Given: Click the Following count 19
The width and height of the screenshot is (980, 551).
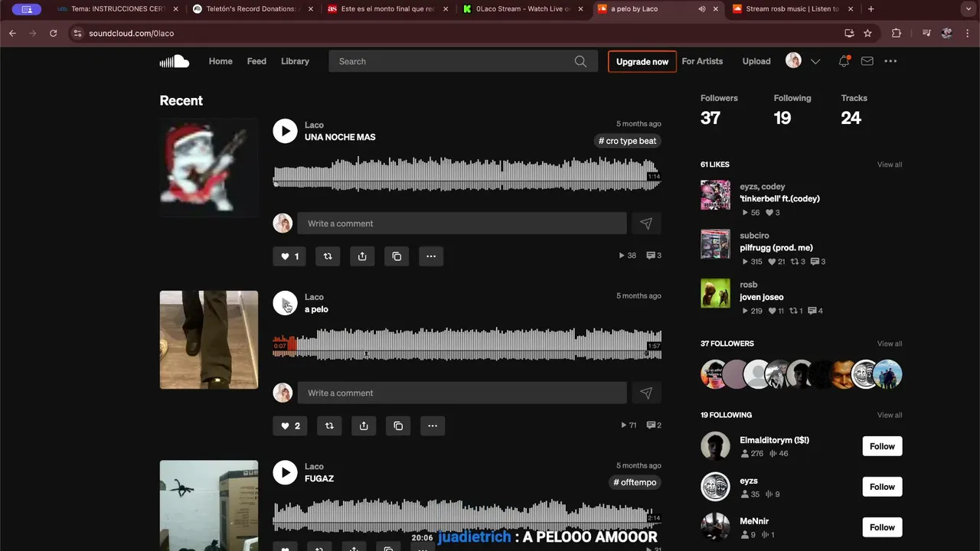Looking at the screenshot, I should [x=782, y=118].
